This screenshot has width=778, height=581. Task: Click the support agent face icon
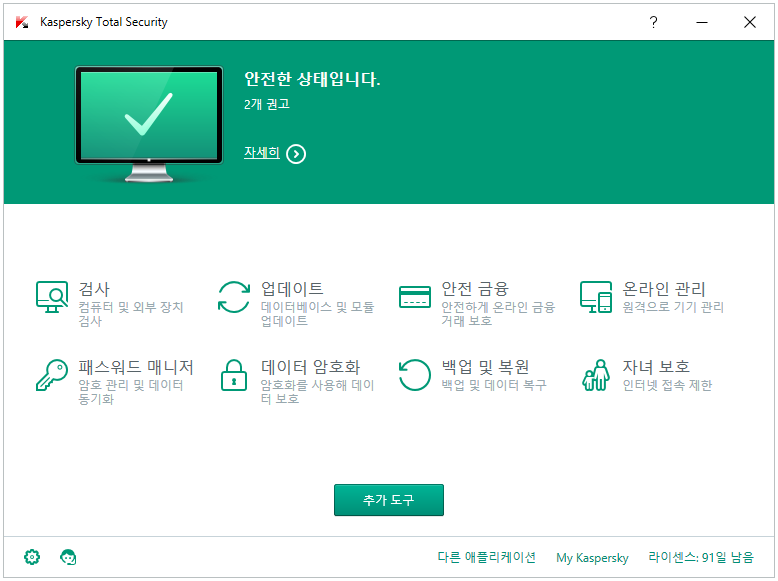(x=68, y=557)
